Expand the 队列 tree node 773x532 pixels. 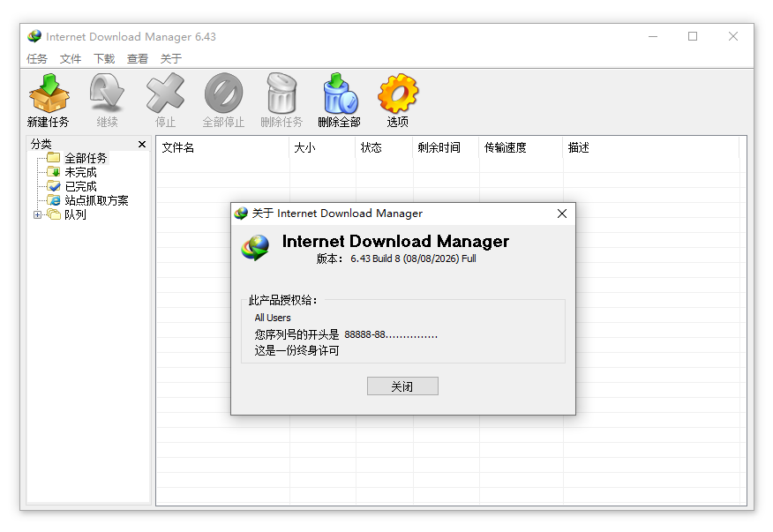tap(37, 214)
